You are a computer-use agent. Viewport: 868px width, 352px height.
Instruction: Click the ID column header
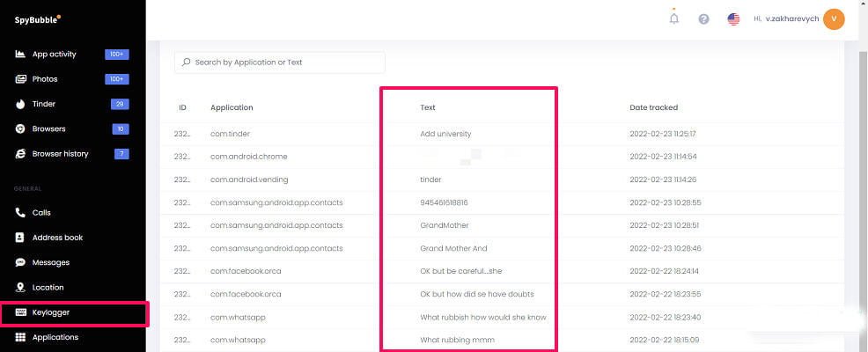tap(183, 107)
